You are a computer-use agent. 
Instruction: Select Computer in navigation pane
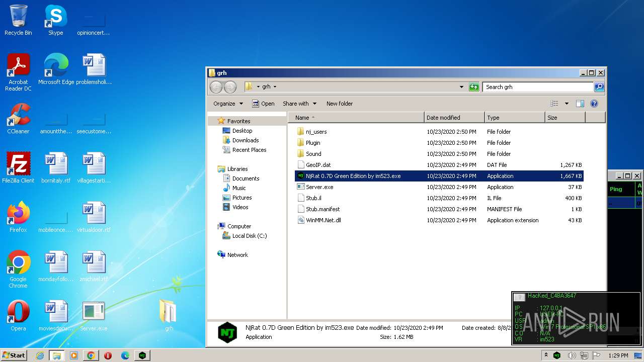234,226
